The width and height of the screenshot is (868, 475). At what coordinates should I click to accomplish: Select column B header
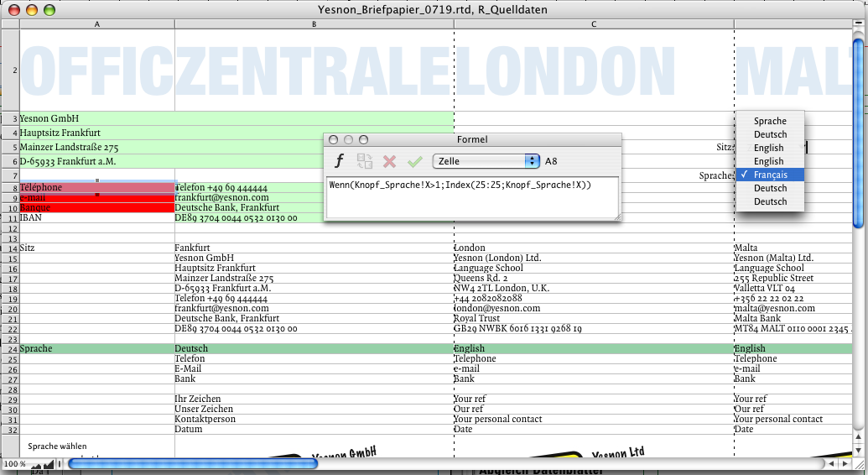tap(314, 24)
